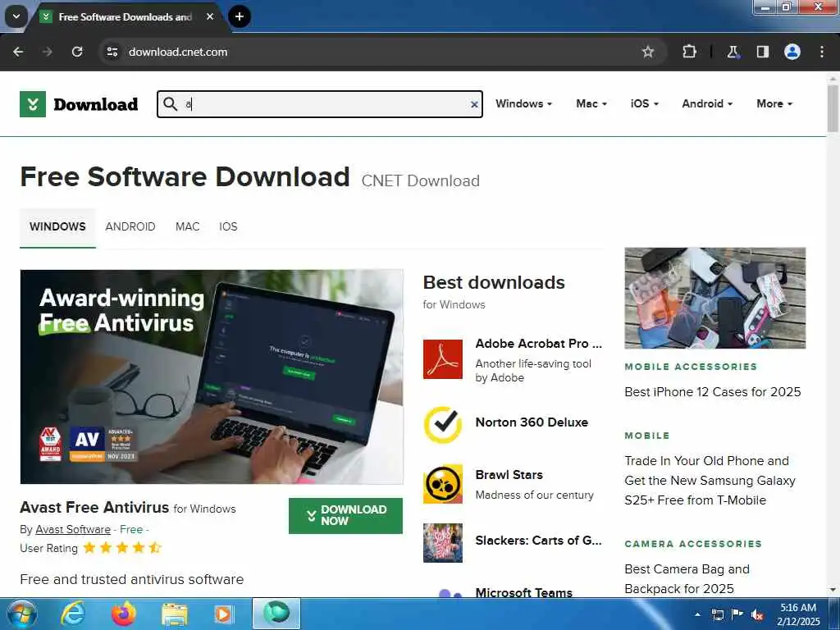The height and width of the screenshot is (630, 840).
Task: Show hidden system tray icons arrow
Action: coord(697,614)
